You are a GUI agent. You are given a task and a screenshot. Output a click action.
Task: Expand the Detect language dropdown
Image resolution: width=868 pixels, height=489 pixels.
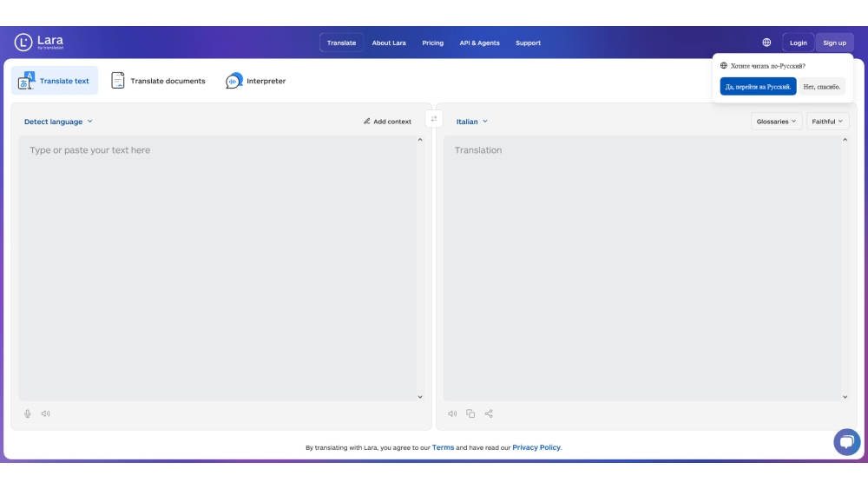pos(58,122)
